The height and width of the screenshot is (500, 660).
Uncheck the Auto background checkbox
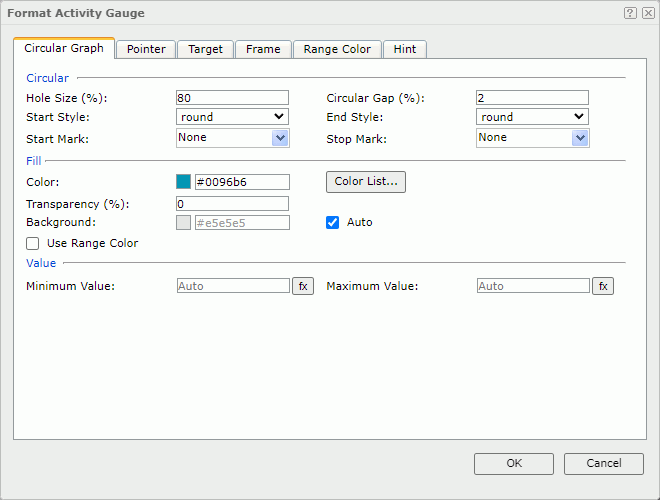pyautogui.click(x=333, y=222)
